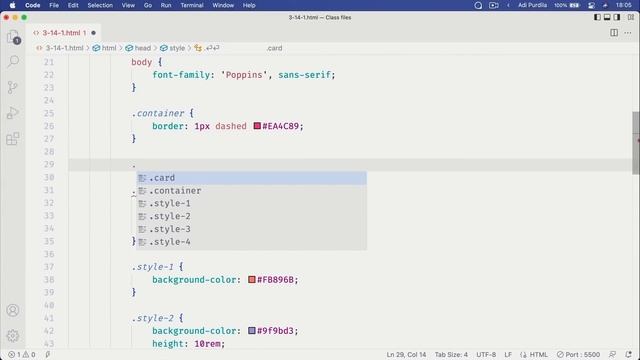Open the Manage gear settings icon

click(x=13, y=336)
